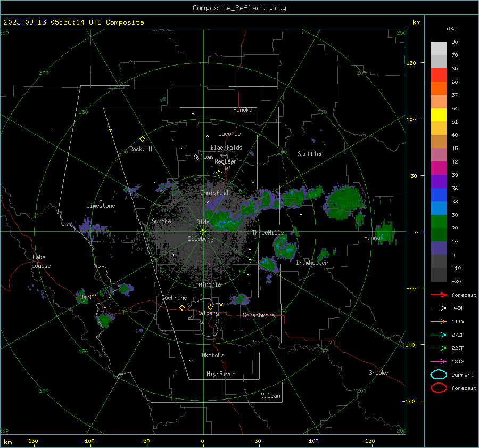The image size is (479, 448).
Task: Click the white 04DK arrow icon
Action: [439, 308]
